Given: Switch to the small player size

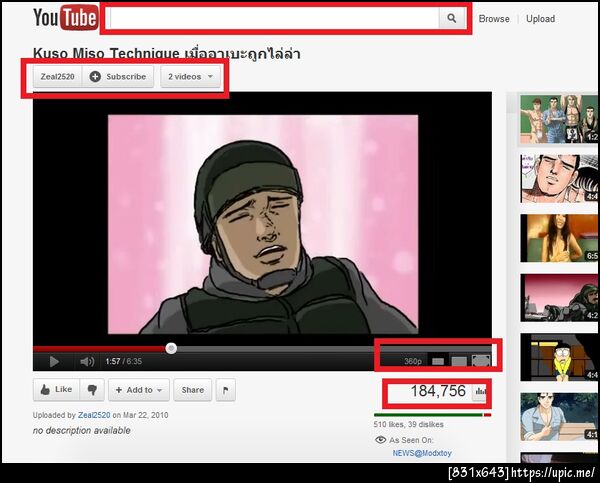Looking at the screenshot, I should pyautogui.click(x=438, y=361).
